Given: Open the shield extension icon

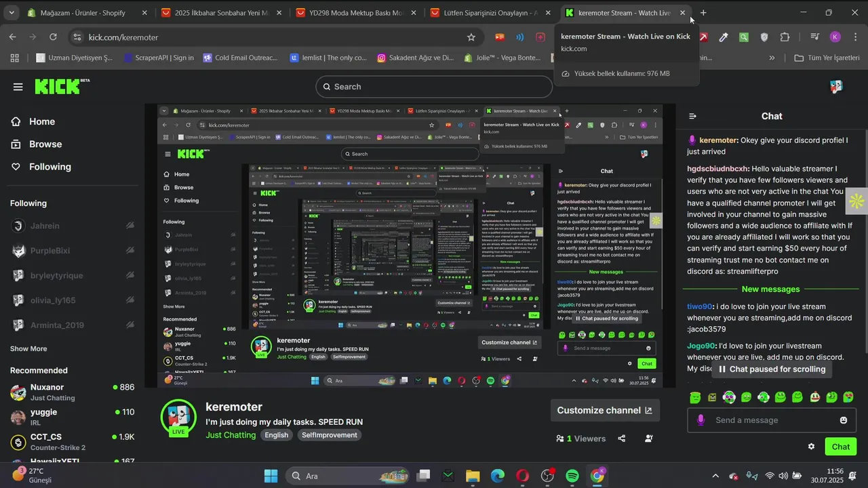Looking at the screenshot, I should click(x=764, y=37).
